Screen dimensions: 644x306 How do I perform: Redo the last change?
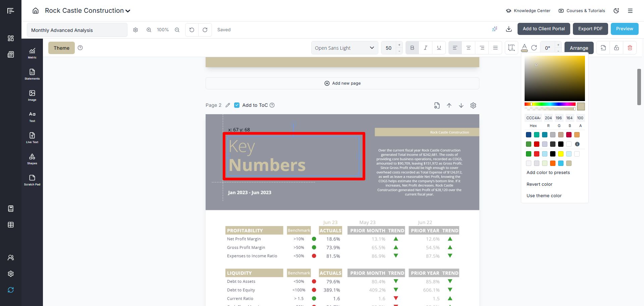[205, 30]
